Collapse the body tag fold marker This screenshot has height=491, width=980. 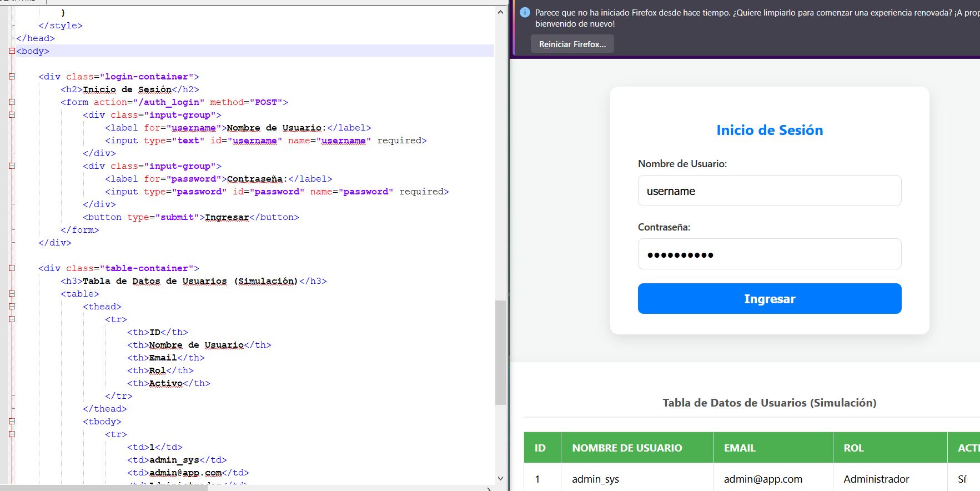click(12, 51)
